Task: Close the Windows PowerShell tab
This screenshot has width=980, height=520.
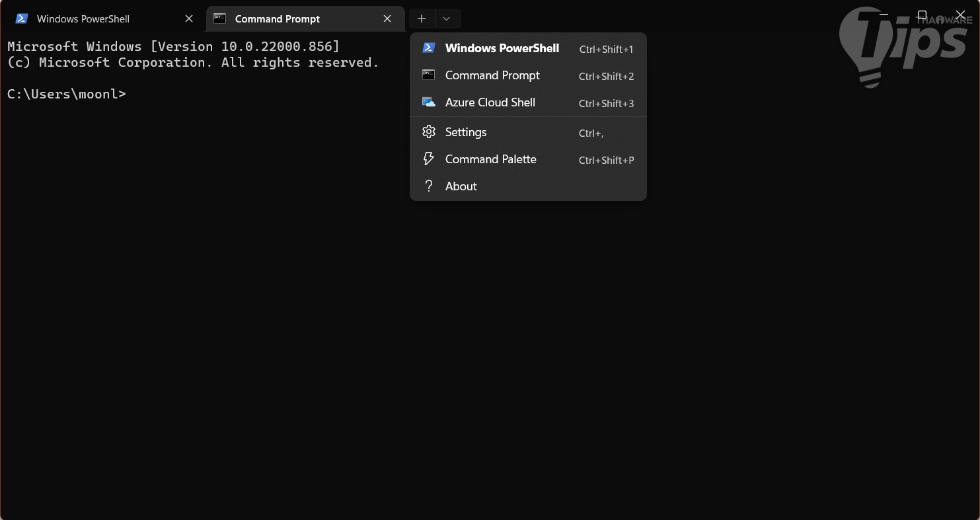Action: 189,19
